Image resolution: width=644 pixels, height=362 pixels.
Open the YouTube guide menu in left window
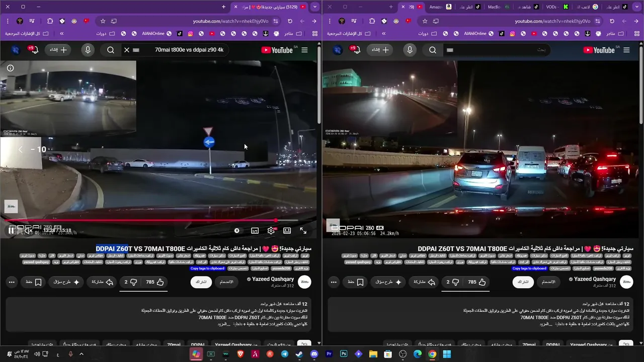(304, 50)
